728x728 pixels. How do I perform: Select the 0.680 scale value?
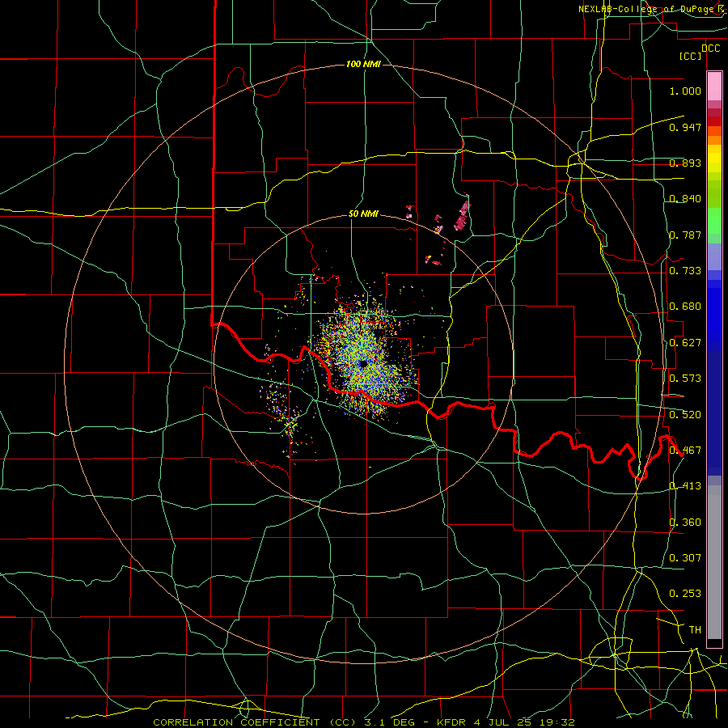point(685,307)
